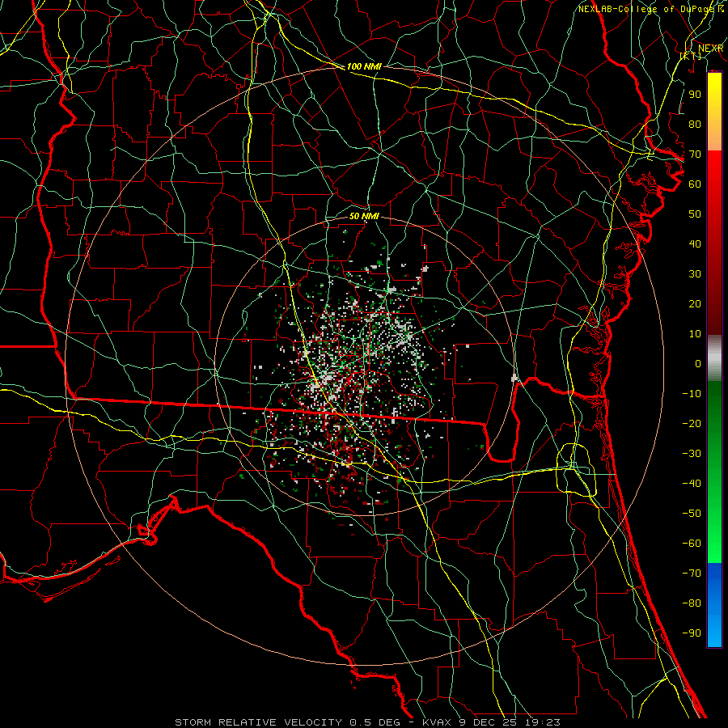Image resolution: width=728 pixels, height=728 pixels.
Task: Click the 30 value on the velocity scale
Action: pos(695,274)
